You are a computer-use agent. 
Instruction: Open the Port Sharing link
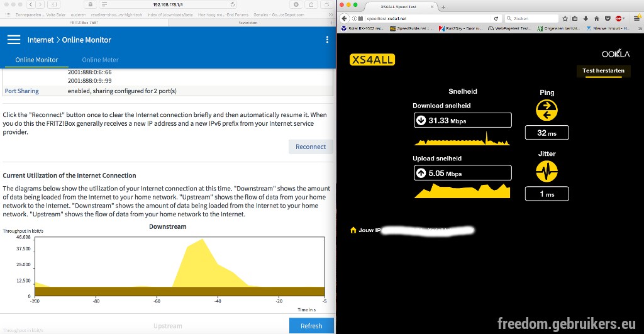pos(22,91)
